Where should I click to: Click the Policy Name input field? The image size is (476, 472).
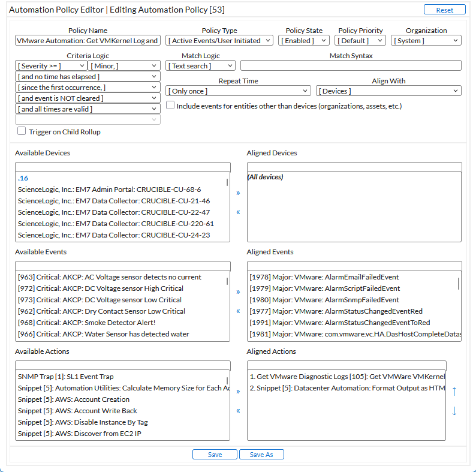point(88,40)
